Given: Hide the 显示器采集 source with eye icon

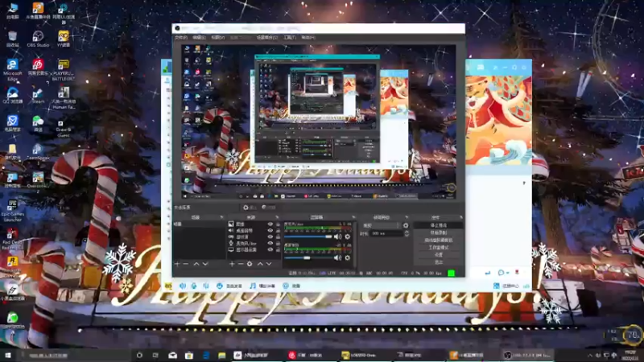Looking at the screenshot, I should (270, 249).
